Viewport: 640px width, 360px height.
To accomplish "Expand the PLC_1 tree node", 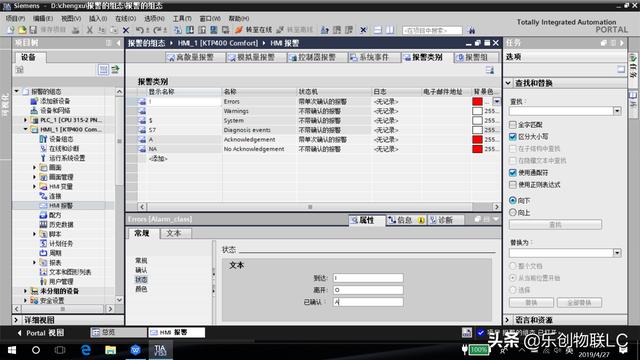I will click(25, 120).
